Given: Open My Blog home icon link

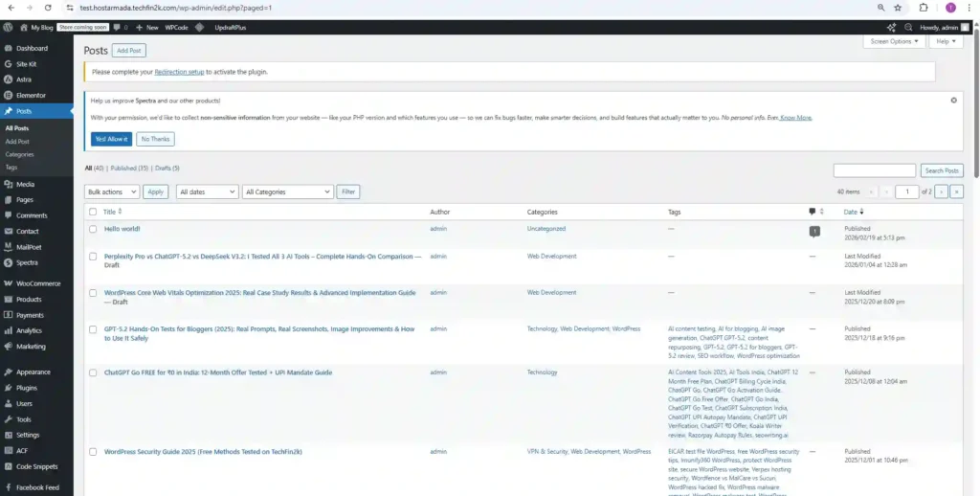Looking at the screenshot, I should point(24,28).
